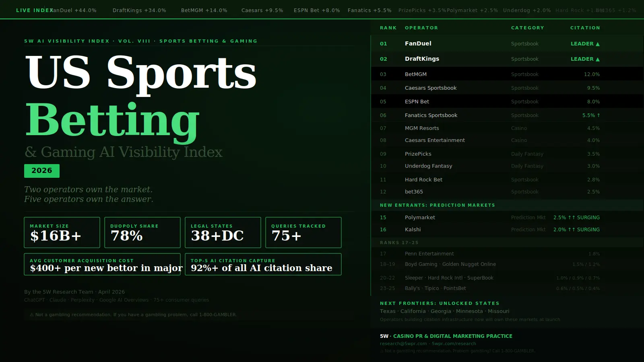The height and width of the screenshot is (362, 644).
Task: Click Underdog +2.0% ticker item
Action: tap(527, 10)
